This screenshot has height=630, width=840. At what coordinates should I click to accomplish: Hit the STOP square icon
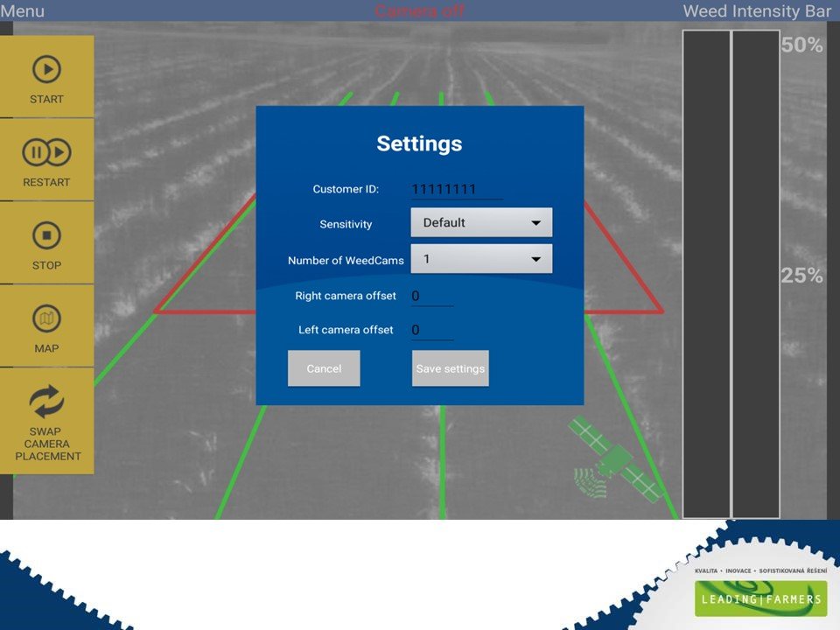pyautogui.click(x=46, y=236)
